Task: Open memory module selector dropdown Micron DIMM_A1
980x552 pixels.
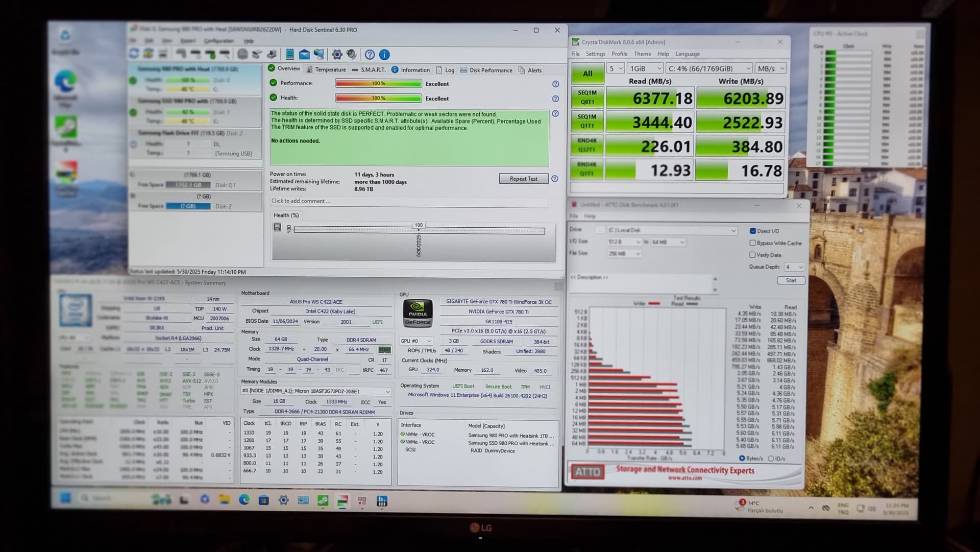Action: point(316,391)
